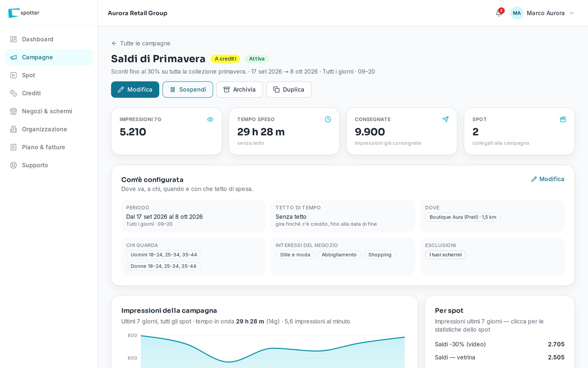
Task: Click the Senza tetto time cap value
Action: (291, 217)
